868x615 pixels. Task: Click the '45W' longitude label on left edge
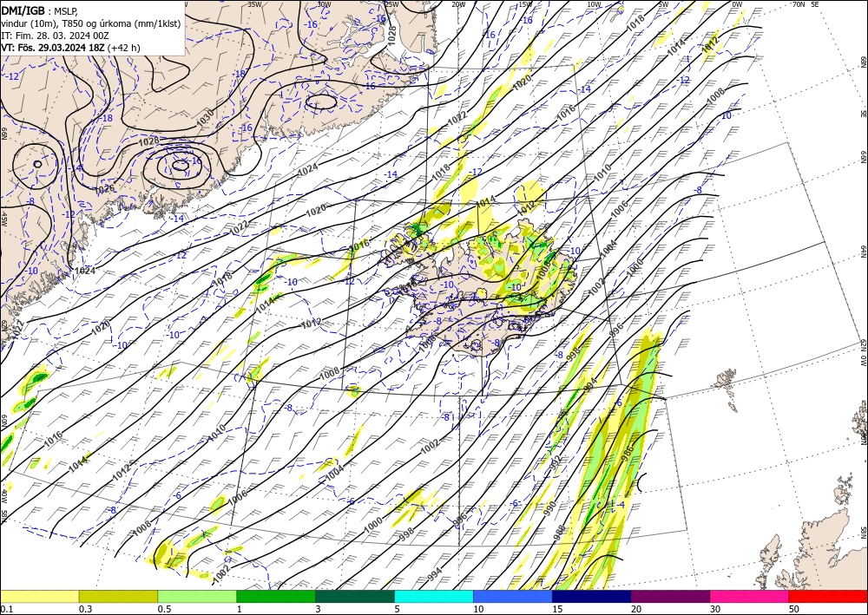tap(3, 219)
